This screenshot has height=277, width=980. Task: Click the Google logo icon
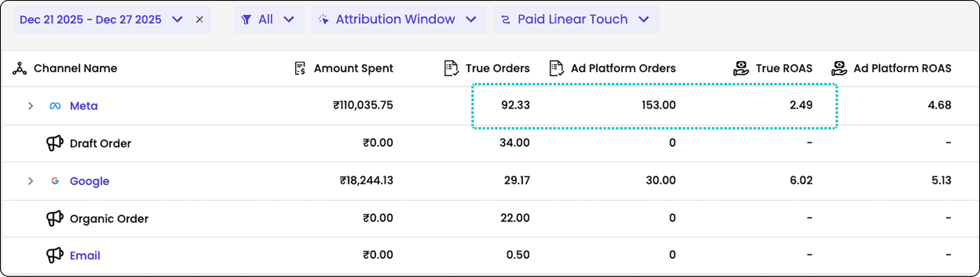click(55, 181)
